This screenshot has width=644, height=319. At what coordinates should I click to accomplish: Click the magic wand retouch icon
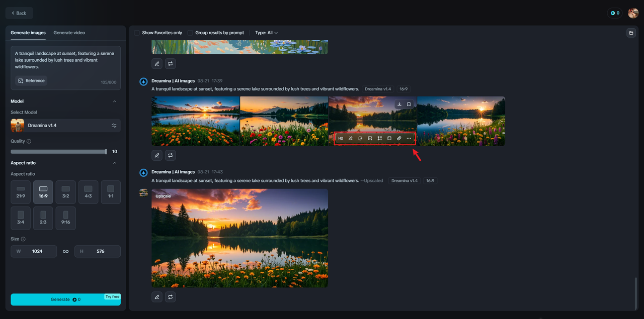(351, 138)
